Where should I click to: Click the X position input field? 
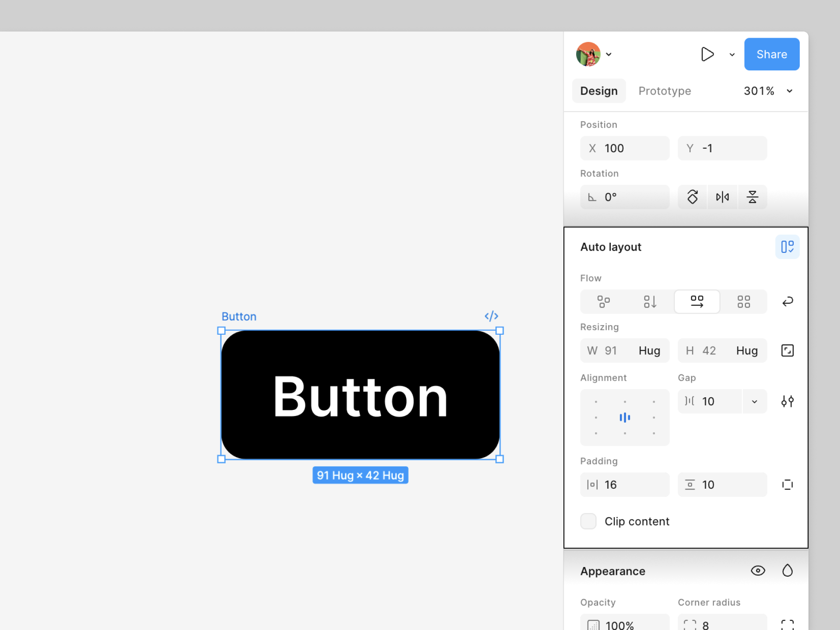(x=625, y=148)
